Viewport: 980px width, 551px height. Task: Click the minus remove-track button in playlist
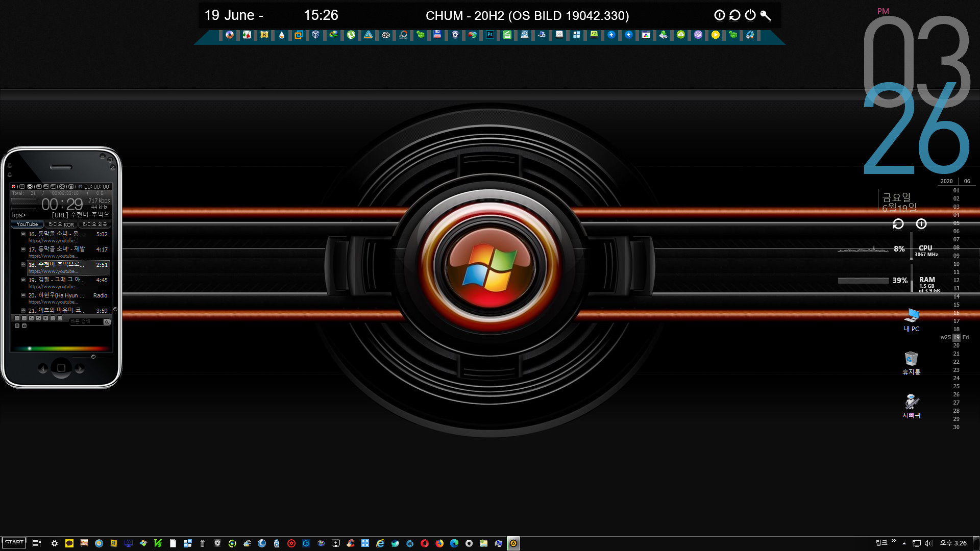click(x=24, y=318)
